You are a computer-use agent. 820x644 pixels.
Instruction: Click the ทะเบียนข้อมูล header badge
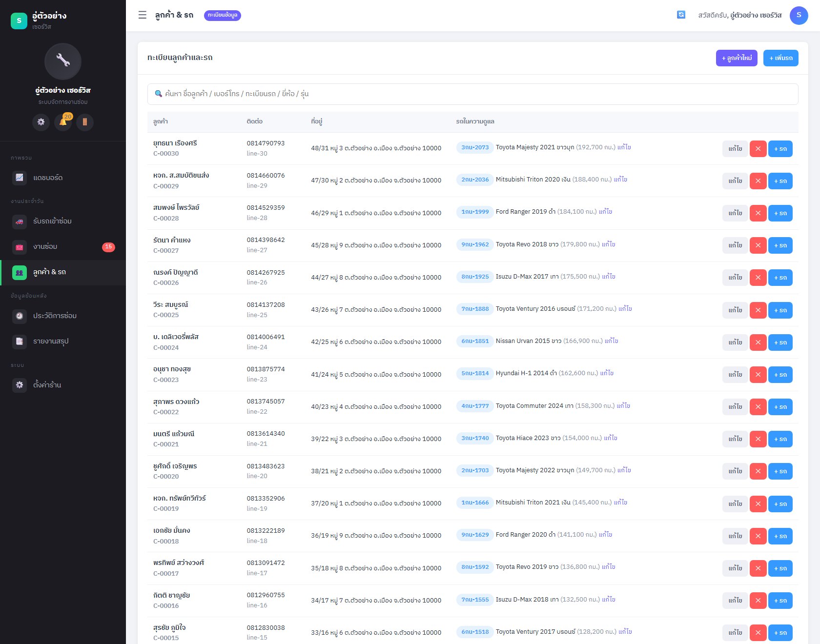223,15
